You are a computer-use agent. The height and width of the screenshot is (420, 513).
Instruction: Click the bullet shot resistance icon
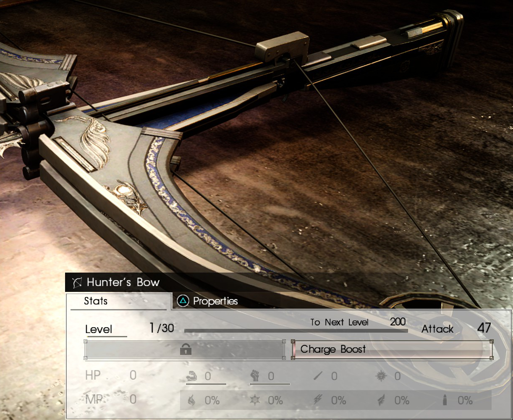[x=445, y=401]
